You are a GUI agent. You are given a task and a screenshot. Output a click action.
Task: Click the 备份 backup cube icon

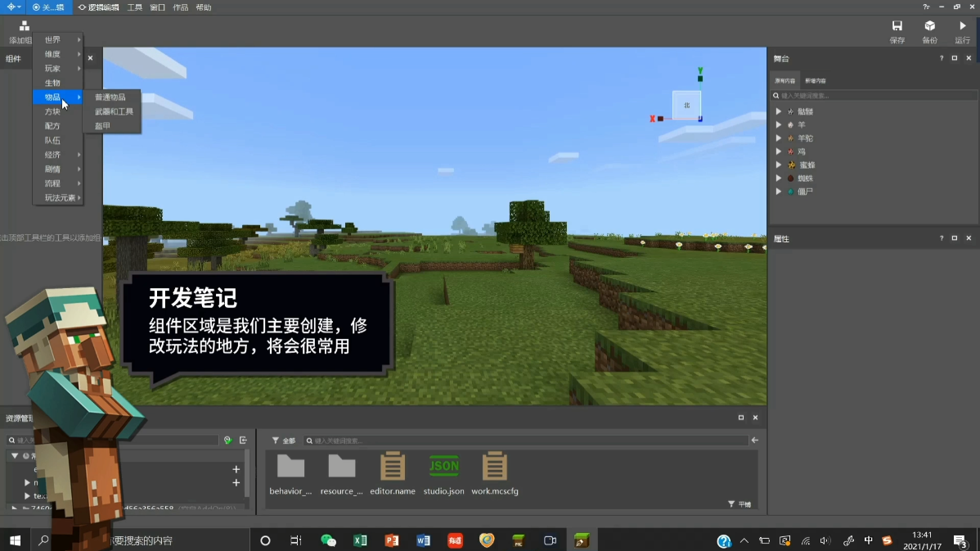point(930,25)
